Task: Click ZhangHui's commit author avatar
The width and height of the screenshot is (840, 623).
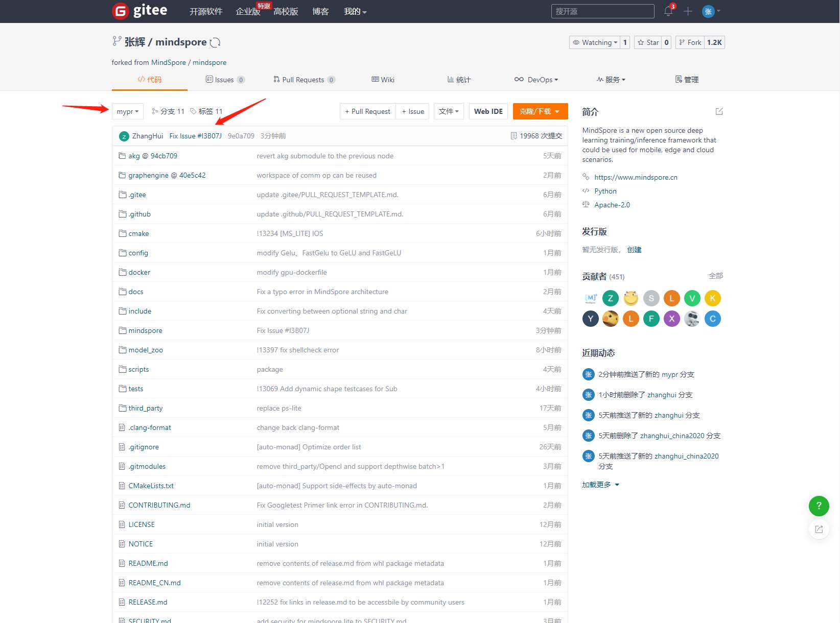Action: point(124,136)
